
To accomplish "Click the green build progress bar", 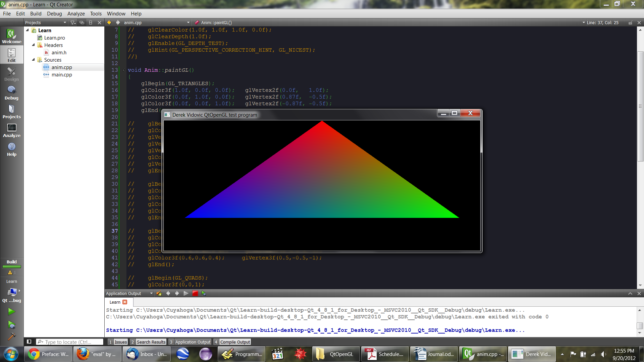I will (11, 267).
